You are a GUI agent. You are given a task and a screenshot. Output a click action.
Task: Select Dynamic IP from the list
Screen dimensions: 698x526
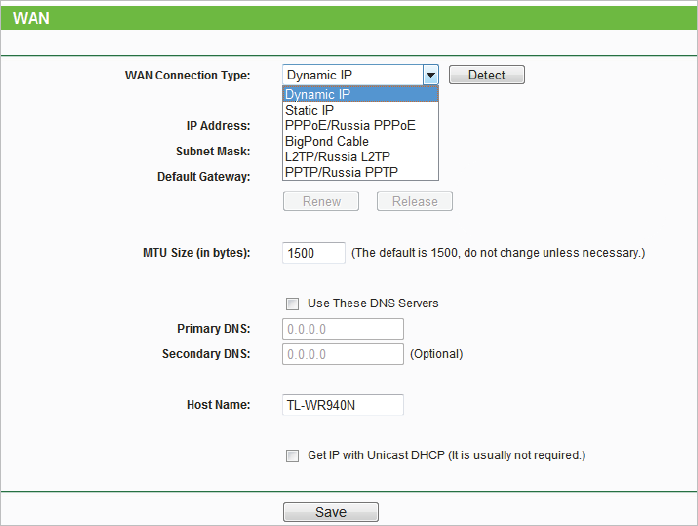point(361,94)
